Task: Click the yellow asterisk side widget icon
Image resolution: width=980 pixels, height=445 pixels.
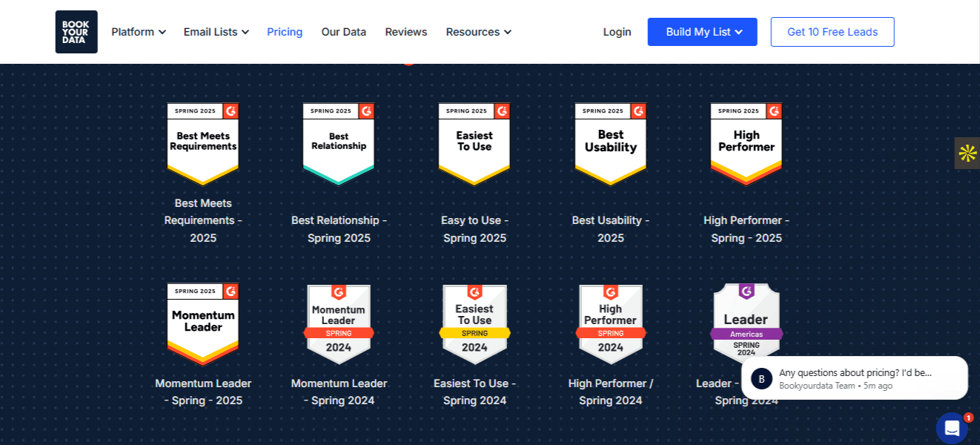Action: 967,154
